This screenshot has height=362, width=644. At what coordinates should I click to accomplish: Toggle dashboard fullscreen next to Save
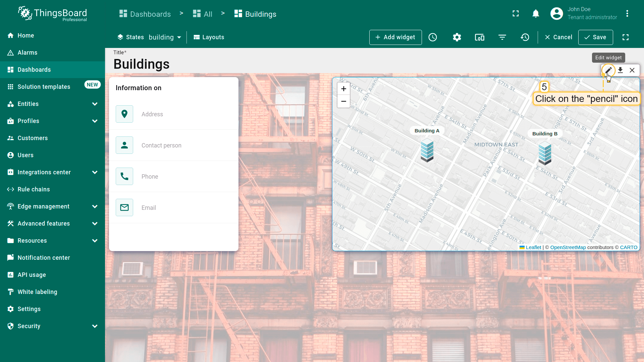click(x=626, y=37)
